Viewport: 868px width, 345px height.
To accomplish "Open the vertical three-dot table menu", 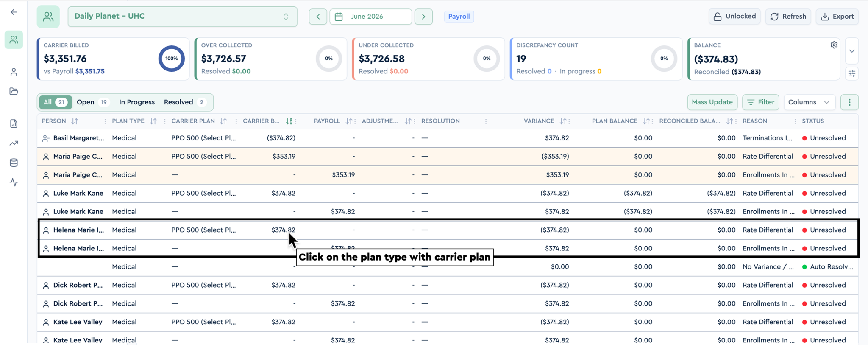I will [849, 102].
